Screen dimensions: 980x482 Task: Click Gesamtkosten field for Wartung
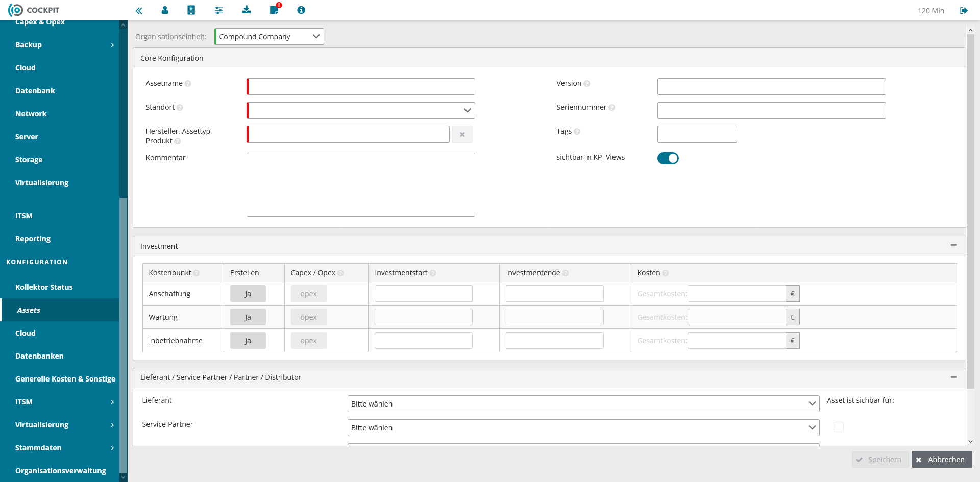[737, 317]
